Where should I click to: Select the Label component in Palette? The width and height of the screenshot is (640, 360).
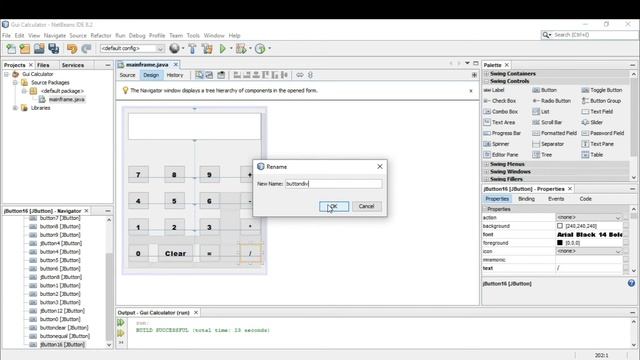click(x=494, y=90)
